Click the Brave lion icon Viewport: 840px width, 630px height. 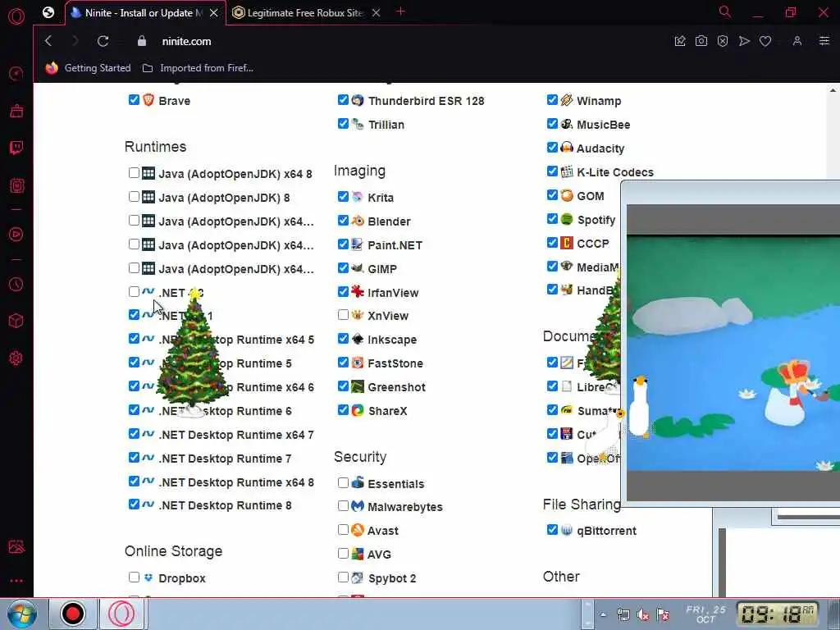(x=148, y=100)
